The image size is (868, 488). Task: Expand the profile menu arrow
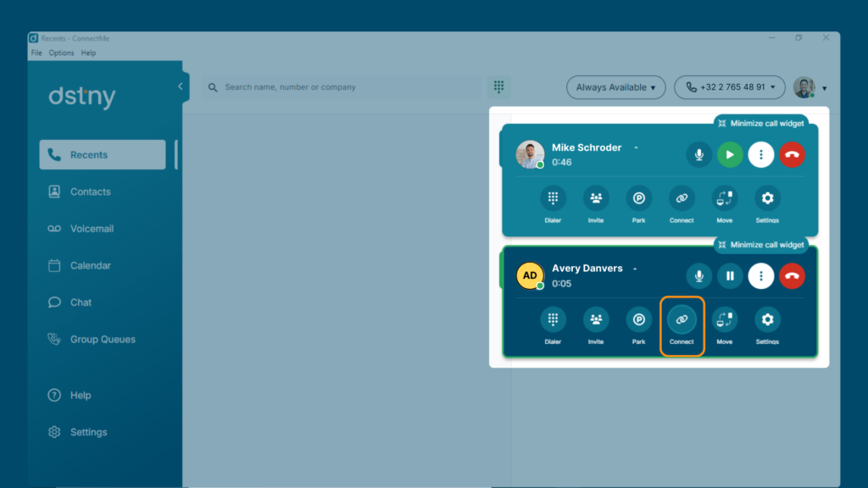click(824, 88)
